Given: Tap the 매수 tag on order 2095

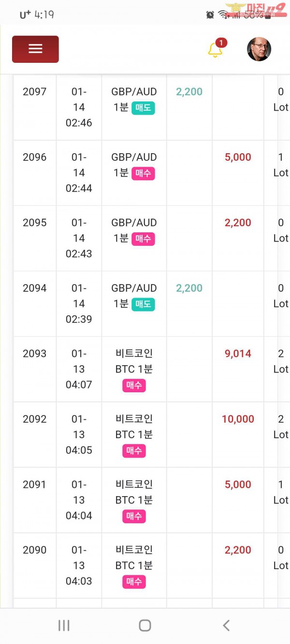Looking at the screenshot, I should [143, 239].
